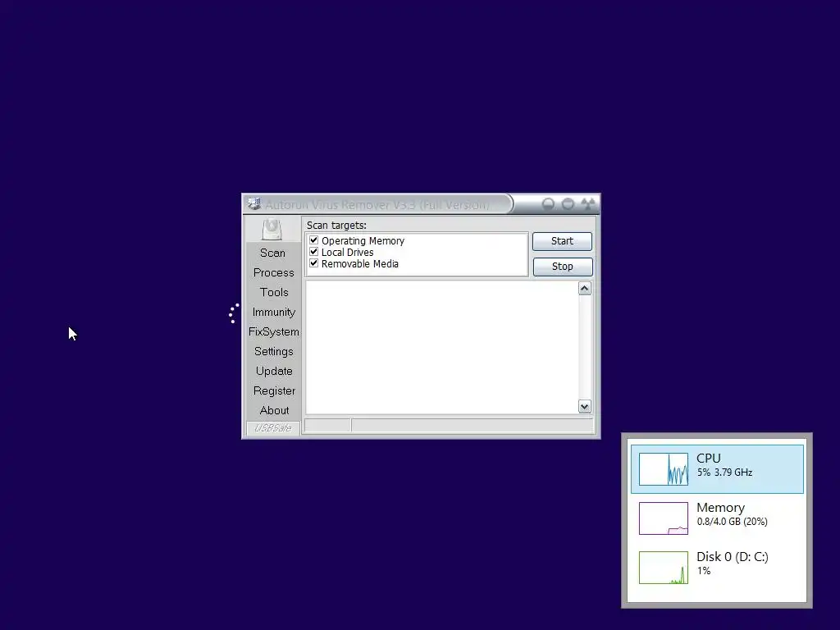
Task: Click the results list scroll-down arrow
Action: (584, 407)
